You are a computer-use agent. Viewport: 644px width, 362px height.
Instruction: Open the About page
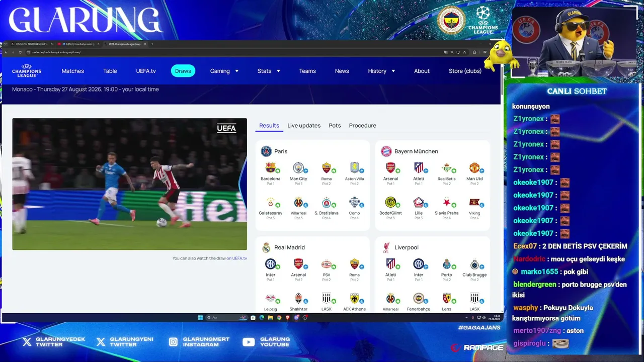[x=422, y=71]
